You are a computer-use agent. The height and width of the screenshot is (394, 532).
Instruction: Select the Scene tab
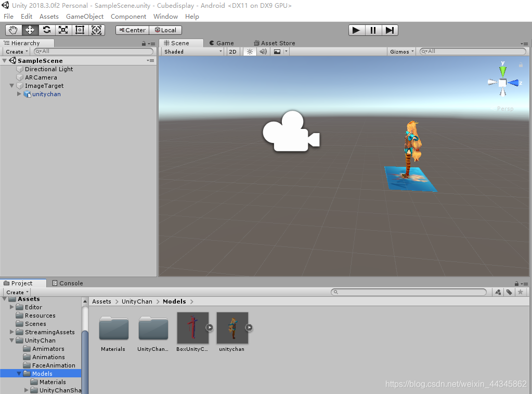pyautogui.click(x=181, y=43)
